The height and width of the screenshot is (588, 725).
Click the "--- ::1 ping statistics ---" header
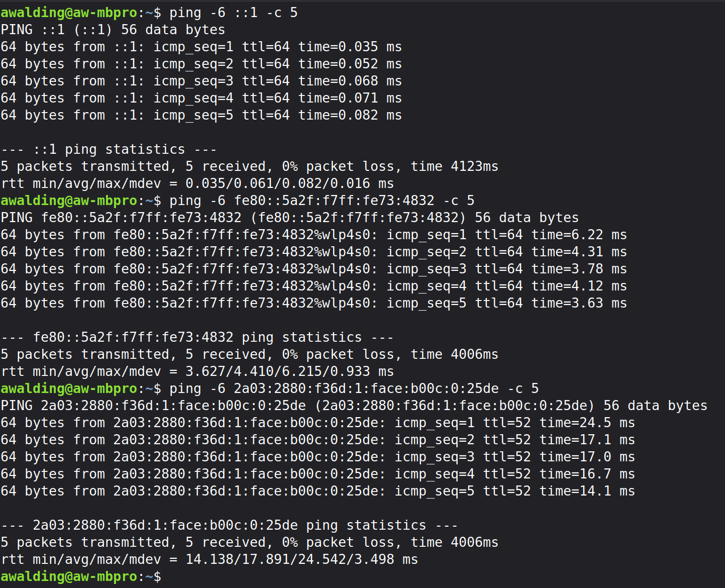pos(109,149)
